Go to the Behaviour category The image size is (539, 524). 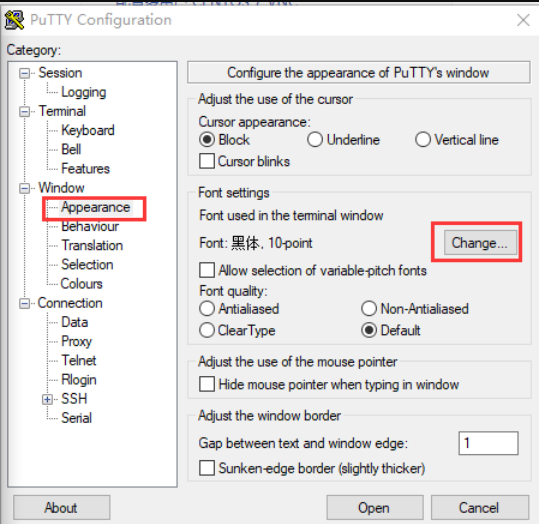point(90,227)
